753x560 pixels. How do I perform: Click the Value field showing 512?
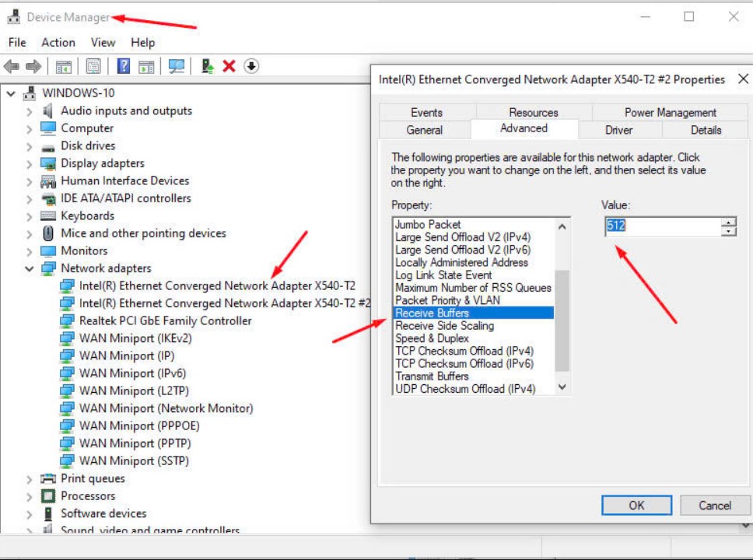663,226
